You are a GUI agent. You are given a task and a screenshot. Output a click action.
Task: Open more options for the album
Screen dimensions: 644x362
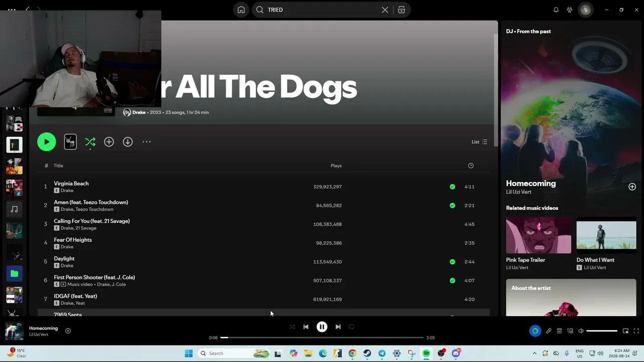coord(146,142)
